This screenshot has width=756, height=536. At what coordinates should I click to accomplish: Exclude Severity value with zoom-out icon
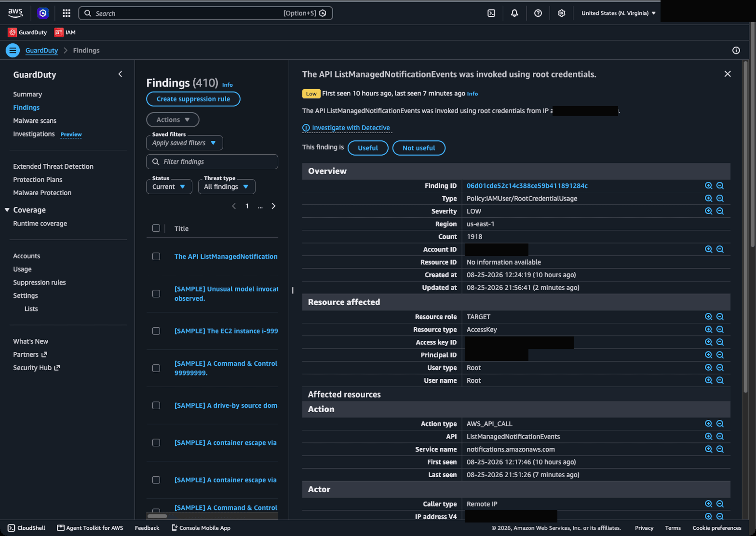[x=720, y=211]
